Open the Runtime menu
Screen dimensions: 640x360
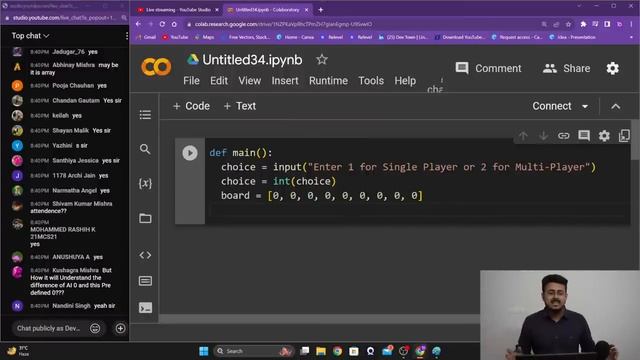[x=328, y=81]
